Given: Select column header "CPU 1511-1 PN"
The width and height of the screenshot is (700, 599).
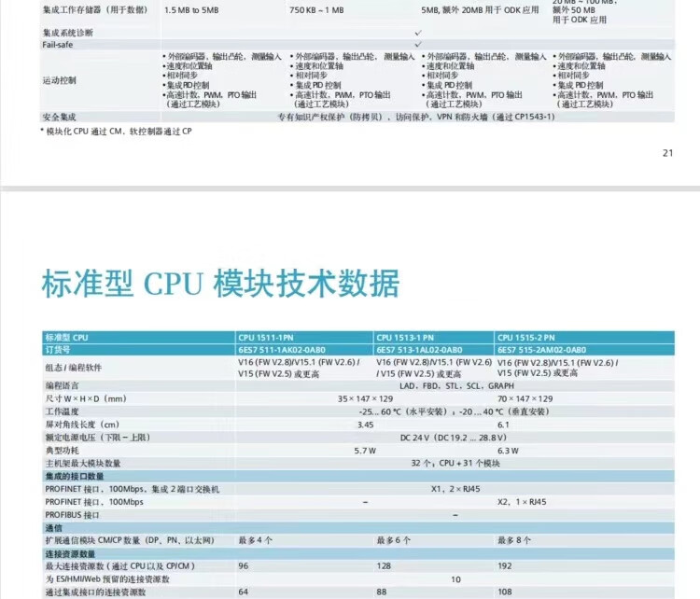Looking at the screenshot, I should 266,338.
